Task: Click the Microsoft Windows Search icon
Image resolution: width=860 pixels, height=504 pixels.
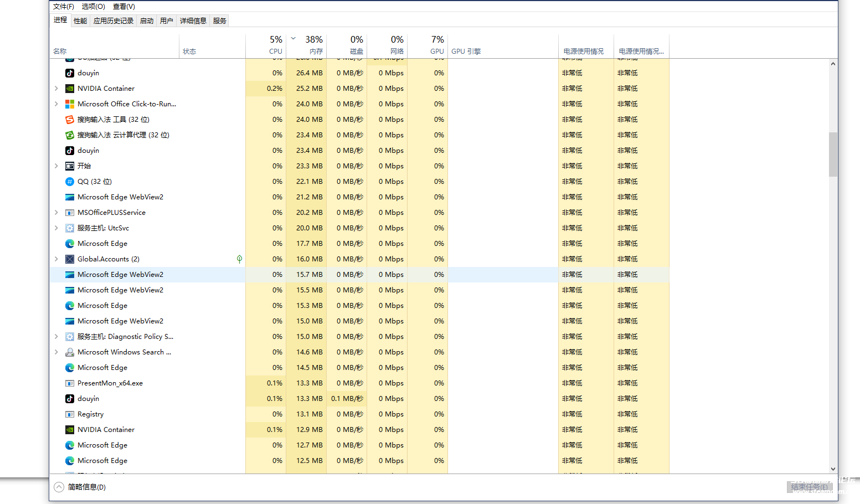Action: click(70, 352)
